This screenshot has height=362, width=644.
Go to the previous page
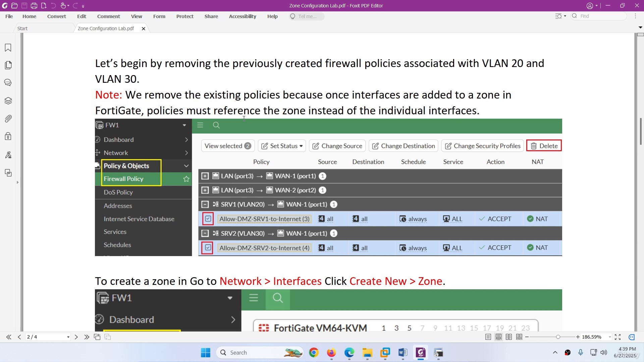pyautogui.click(x=19, y=337)
